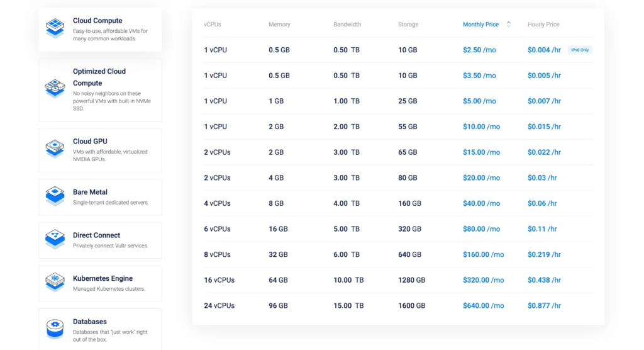Toggle the Monthly Price sort arrows
Image resolution: width=644 pixels, height=350 pixels.
[x=508, y=25]
